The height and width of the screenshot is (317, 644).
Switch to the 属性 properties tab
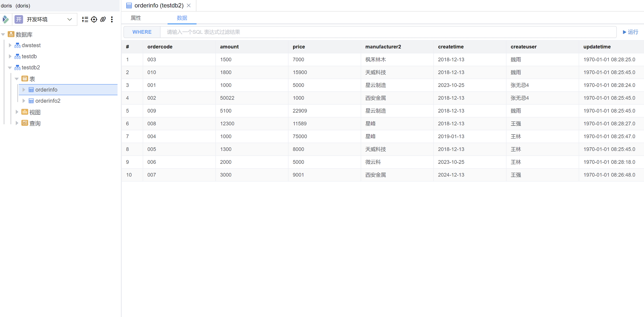coord(136,18)
